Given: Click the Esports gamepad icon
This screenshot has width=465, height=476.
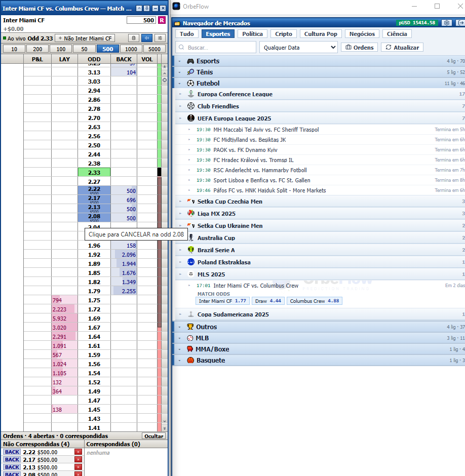Looking at the screenshot, I should pyautogui.click(x=190, y=61).
